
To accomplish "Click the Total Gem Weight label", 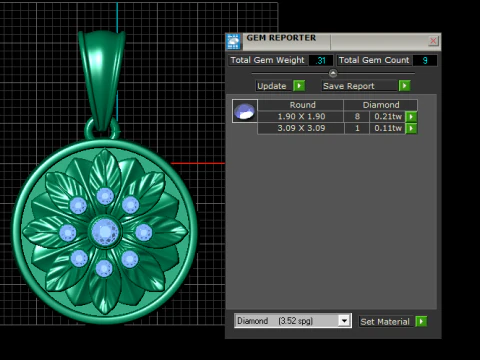I will (x=268, y=60).
